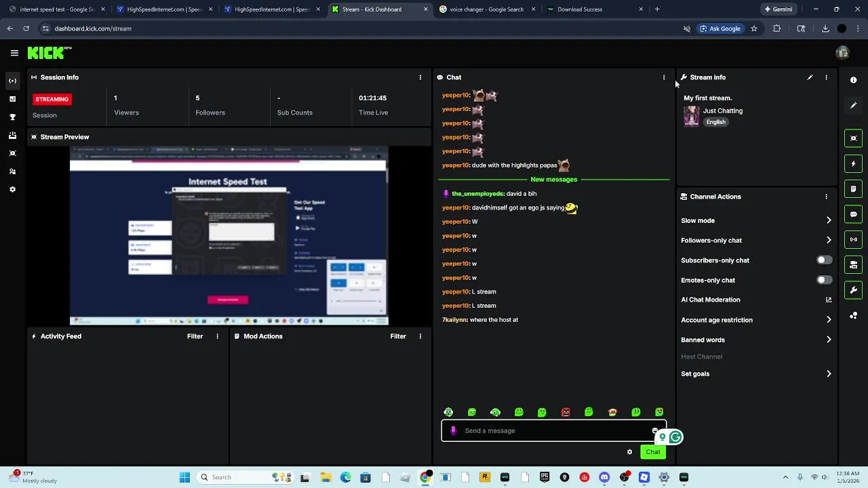Image resolution: width=868 pixels, height=488 pixels.
Task: Bookmark this page with the star icon
Action: coord(754,28)
